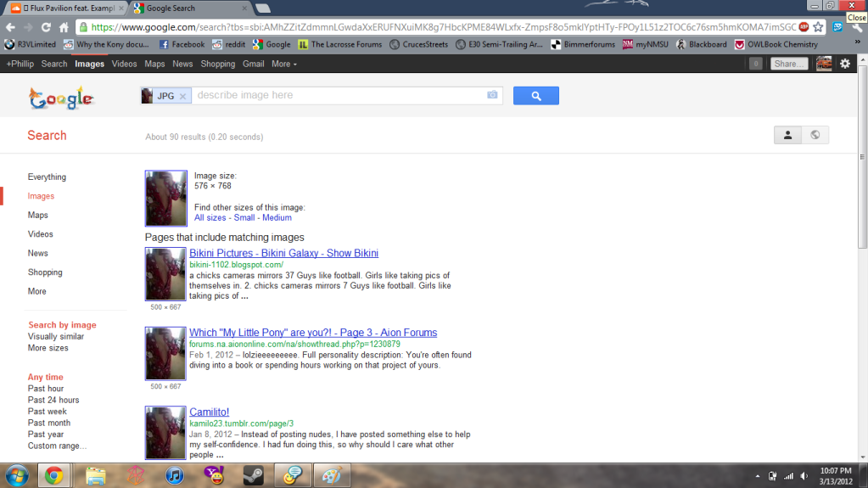Filter by Visually similar
The height and width of the screenshot is (488, 868).
56,336
